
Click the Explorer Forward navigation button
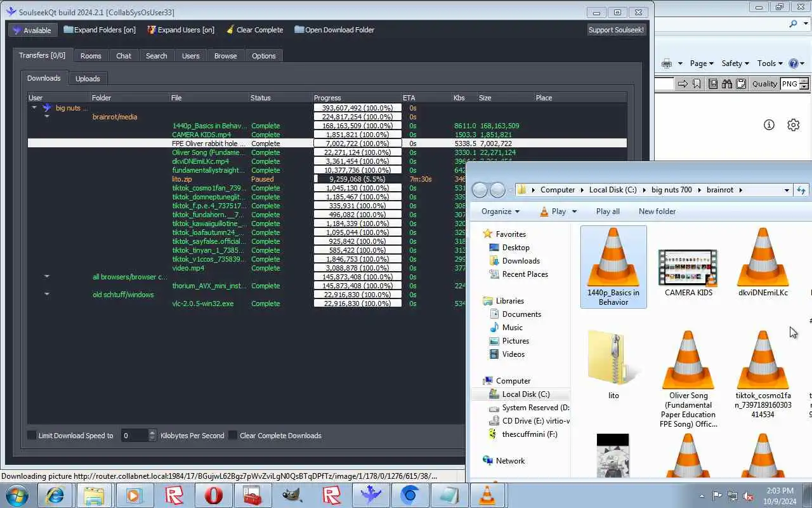click(x=498, y=190)
